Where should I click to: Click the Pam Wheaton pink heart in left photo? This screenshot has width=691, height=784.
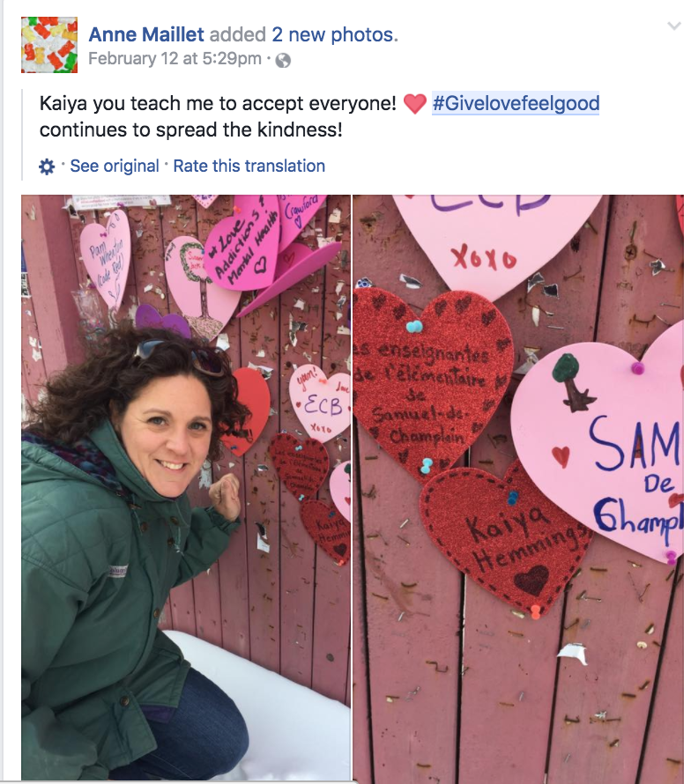(x=106, y=259)
